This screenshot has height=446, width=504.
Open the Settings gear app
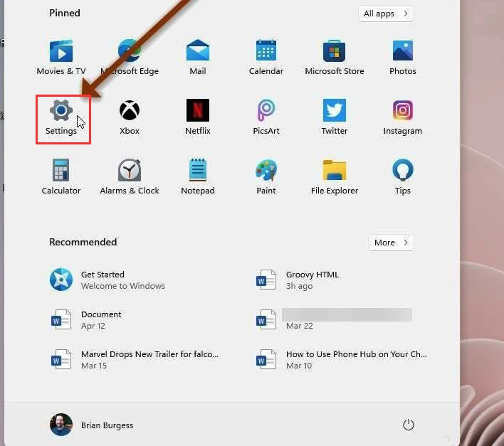coord(61,117)
